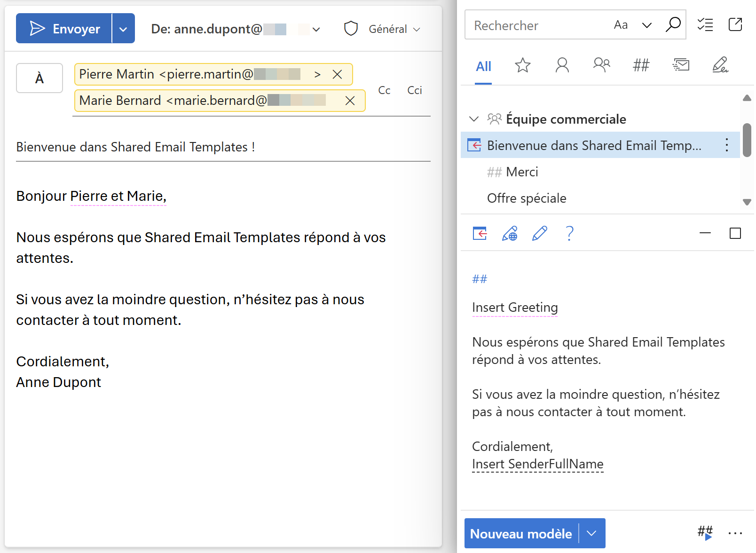Screen dimensions: 756x553
Task: Expand the De sender address dropdown
Action: 316,29
